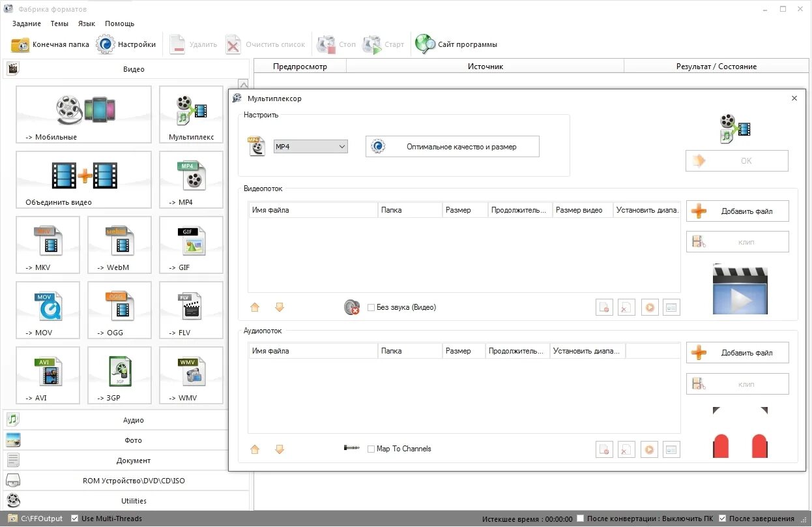The image size is (812, 527).
Task: Toggle Use Multi-Threads checkbox
Action: pyautogui.click(x=75, y=519)
